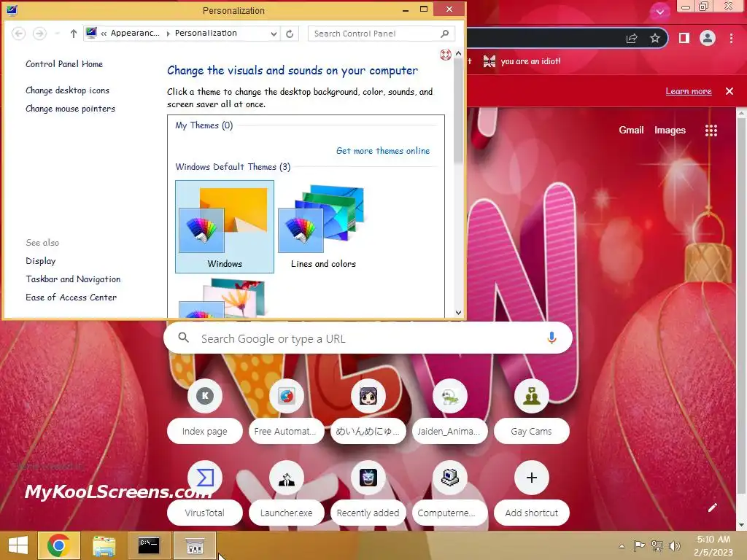
Task: Open File Explorer from taskbar
Action: coord(104,545)
